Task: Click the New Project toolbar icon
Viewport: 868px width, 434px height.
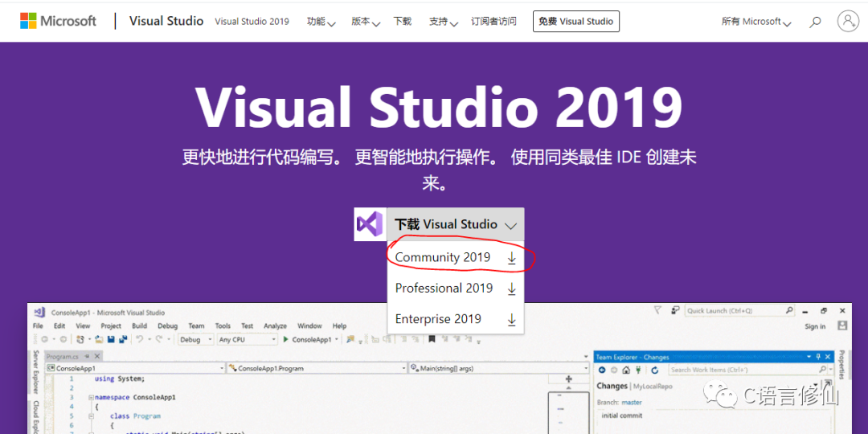Action: pos(80,339)
